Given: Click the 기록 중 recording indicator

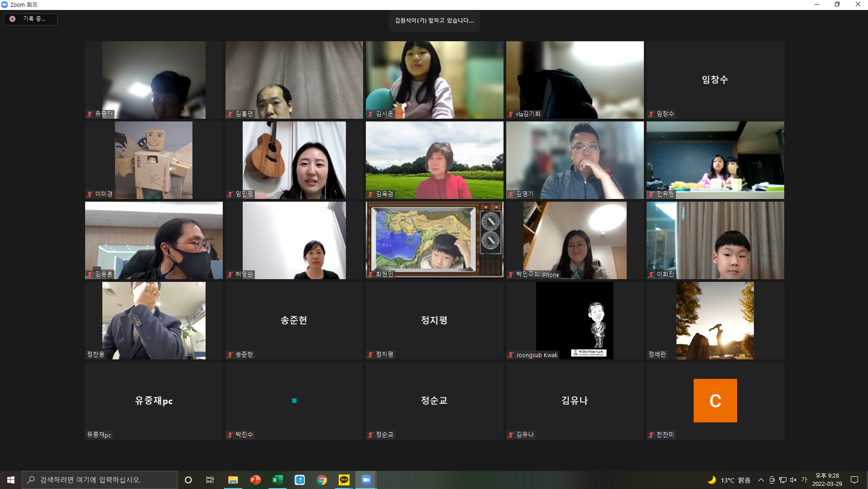Looking at the screenshot, I should [30, 19].
